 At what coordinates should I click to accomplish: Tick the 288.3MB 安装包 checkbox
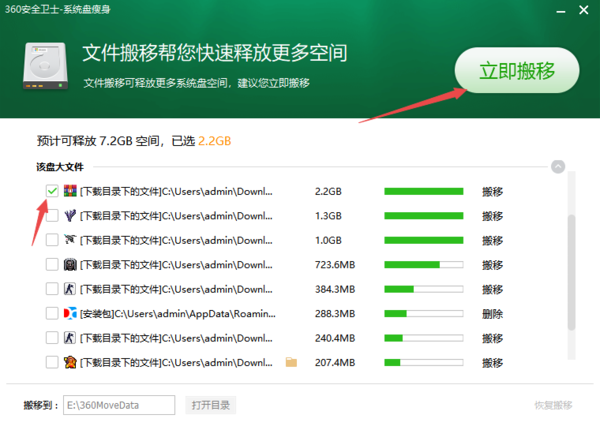[52, 313]
